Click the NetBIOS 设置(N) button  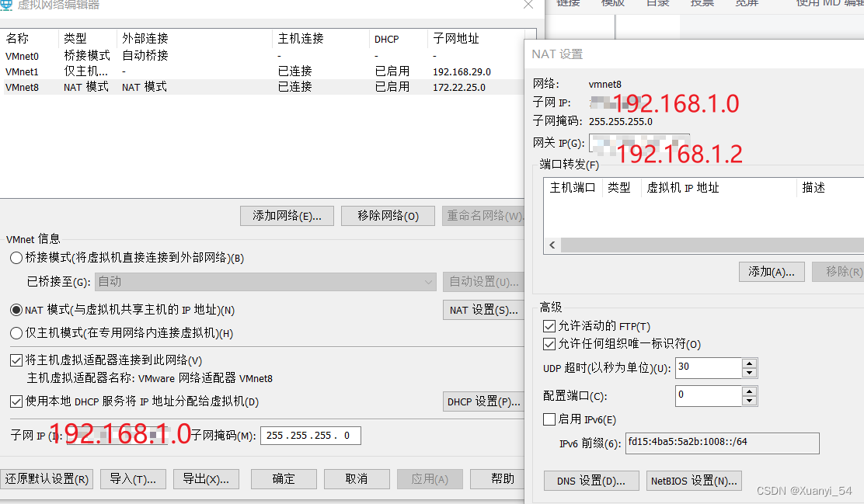pyautogui.click(x=693, y=480)
